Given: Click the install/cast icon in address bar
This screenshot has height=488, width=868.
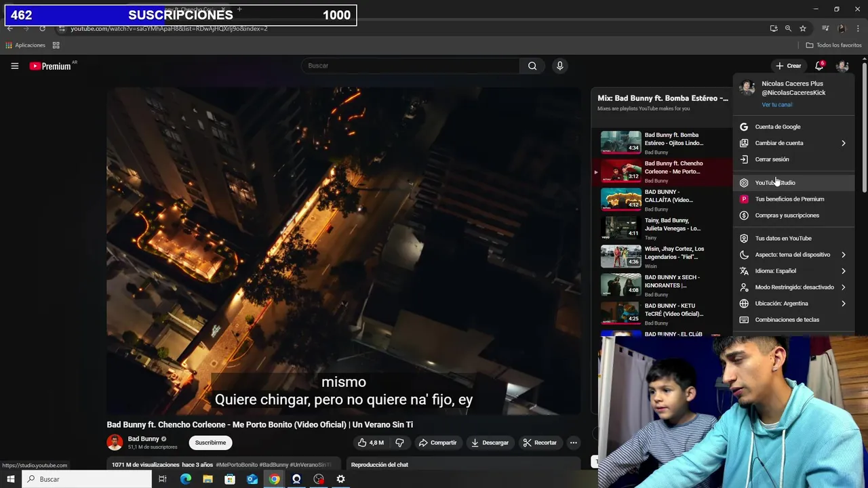Looking at the screenshot, I should click(774, 28).
